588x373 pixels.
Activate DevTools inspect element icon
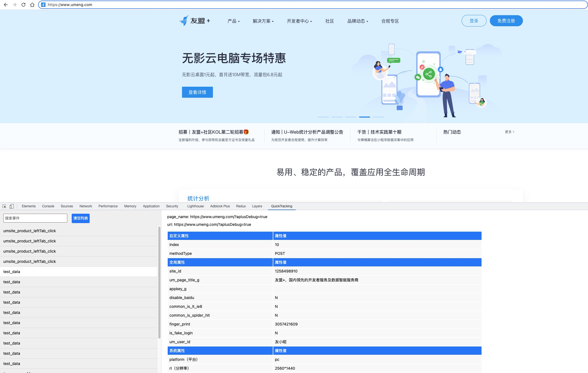(4, 206)
